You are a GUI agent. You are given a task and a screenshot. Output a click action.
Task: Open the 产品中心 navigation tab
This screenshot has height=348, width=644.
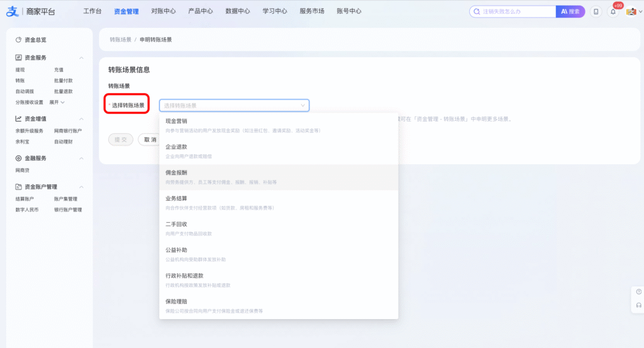[x=201, y=11]
